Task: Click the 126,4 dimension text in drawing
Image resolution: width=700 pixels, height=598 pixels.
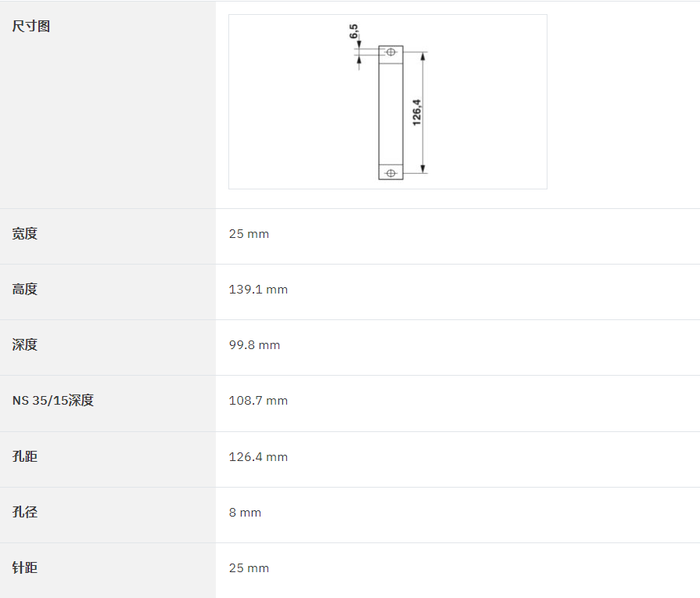Action: click(417, 112)
